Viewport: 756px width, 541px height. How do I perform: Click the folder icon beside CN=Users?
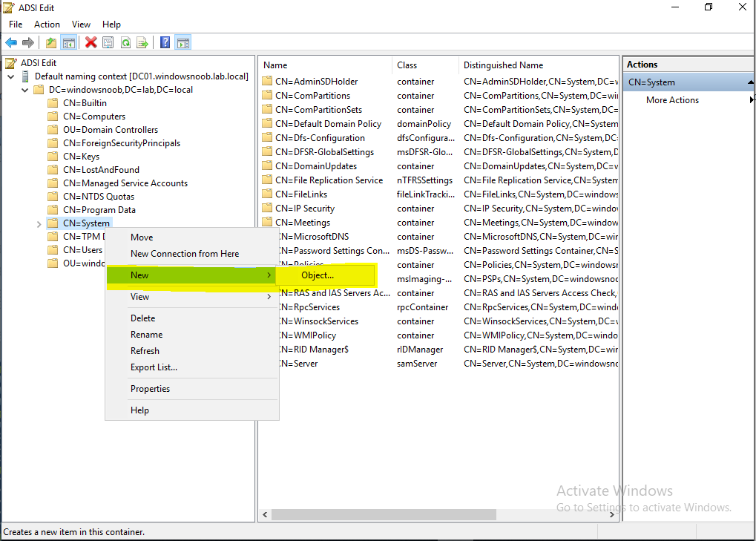click(x=53, y=250)
